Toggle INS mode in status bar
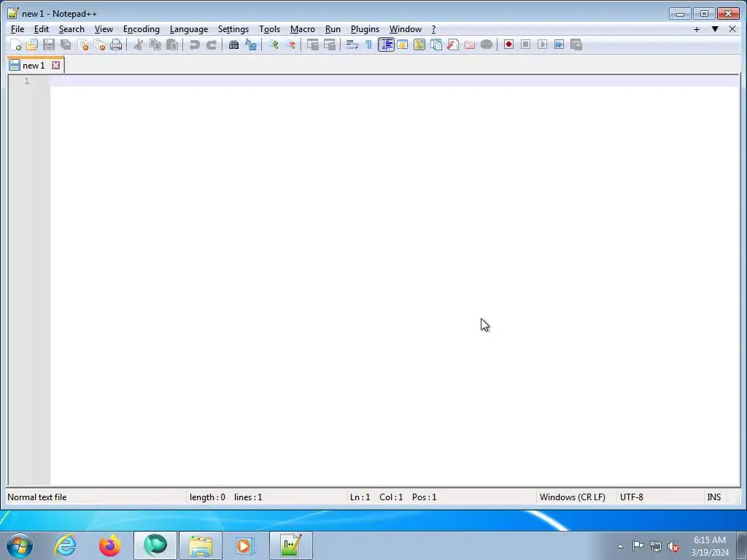 coord(713,497)
